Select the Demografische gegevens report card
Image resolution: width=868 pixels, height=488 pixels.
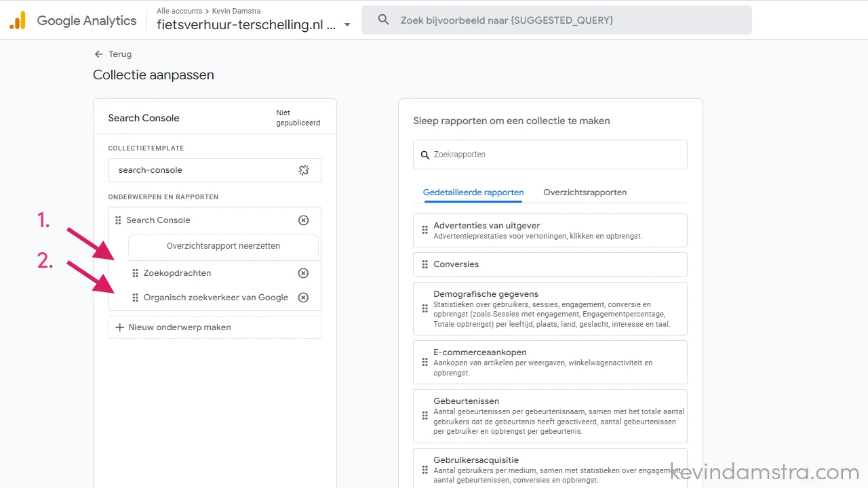coord(550,308)
